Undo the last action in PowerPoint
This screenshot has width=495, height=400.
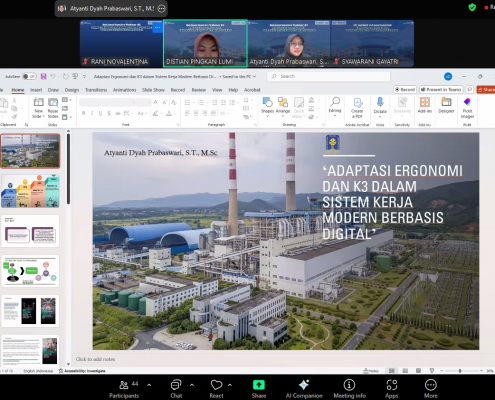(53, 76)
